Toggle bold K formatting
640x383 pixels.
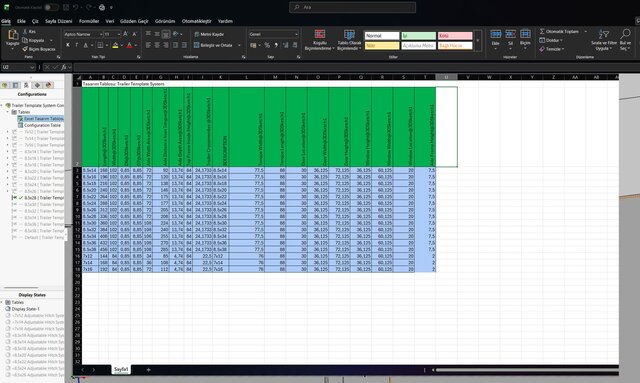[68, 45]
